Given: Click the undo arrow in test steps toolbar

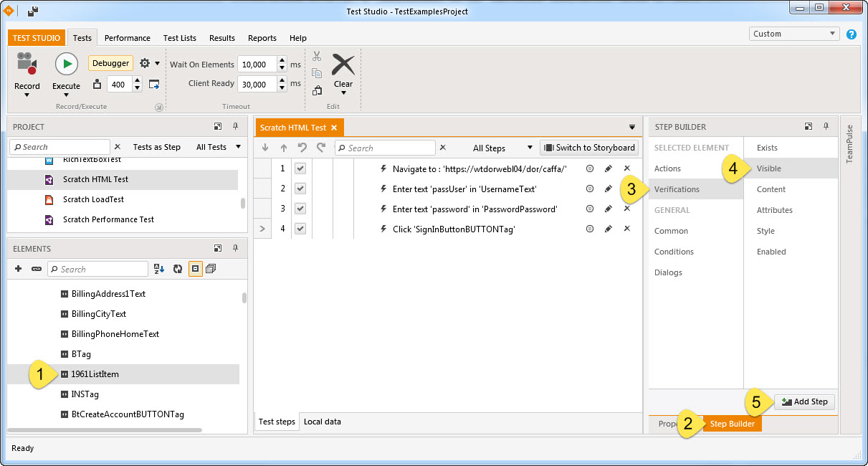Looking at the screenshot, I should pos(302,148).
